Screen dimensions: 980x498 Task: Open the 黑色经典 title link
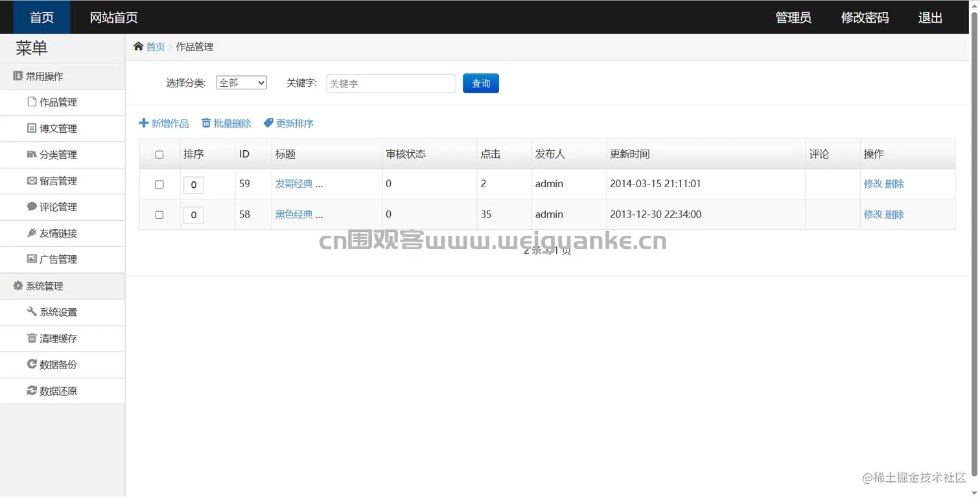(294, 214)
